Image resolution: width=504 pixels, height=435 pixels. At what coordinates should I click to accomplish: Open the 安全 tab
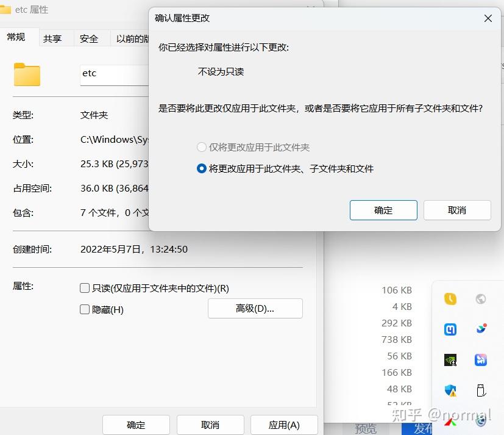pyautogui.click(x=90, y=38)
